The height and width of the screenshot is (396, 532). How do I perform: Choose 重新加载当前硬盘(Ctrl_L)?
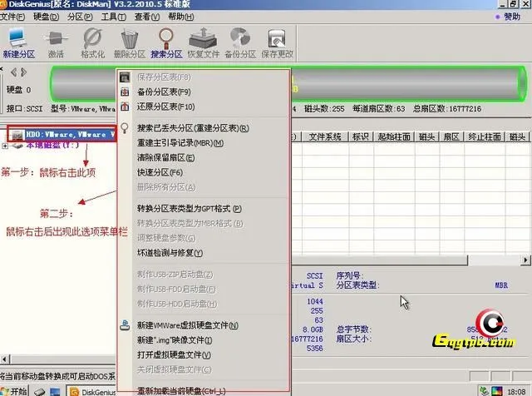(x=181, y=391)
